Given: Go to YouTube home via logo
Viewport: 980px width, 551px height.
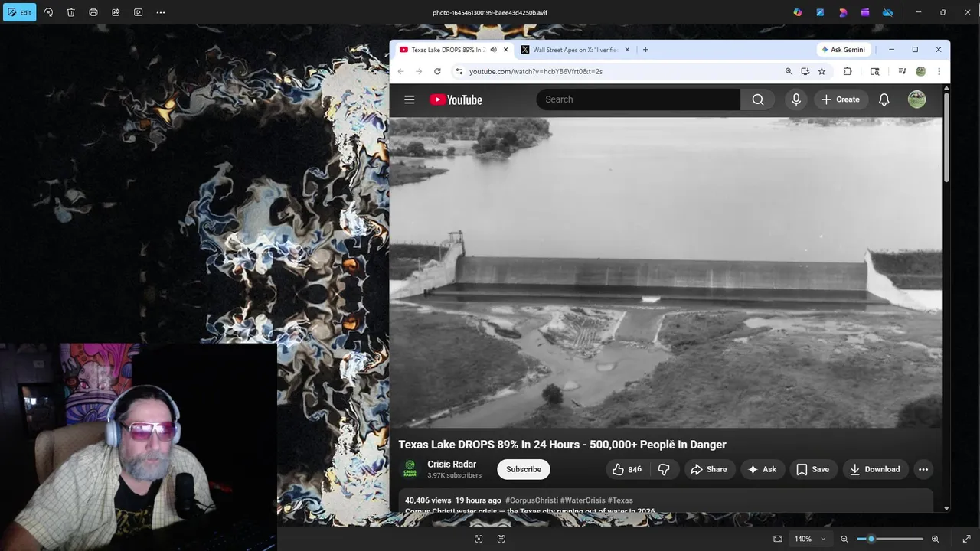Looking at the screenshot, I should click(x=456, y=99).
